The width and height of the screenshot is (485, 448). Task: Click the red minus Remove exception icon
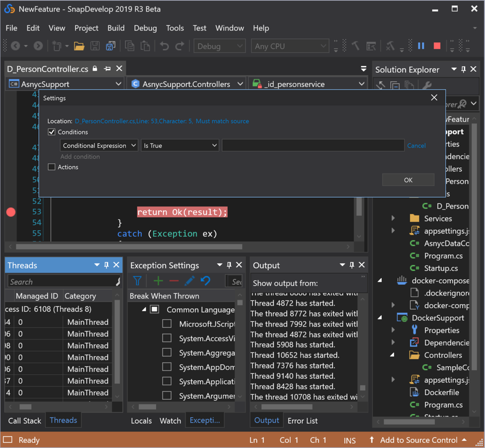pyautogui.click(x=174, y=281)
